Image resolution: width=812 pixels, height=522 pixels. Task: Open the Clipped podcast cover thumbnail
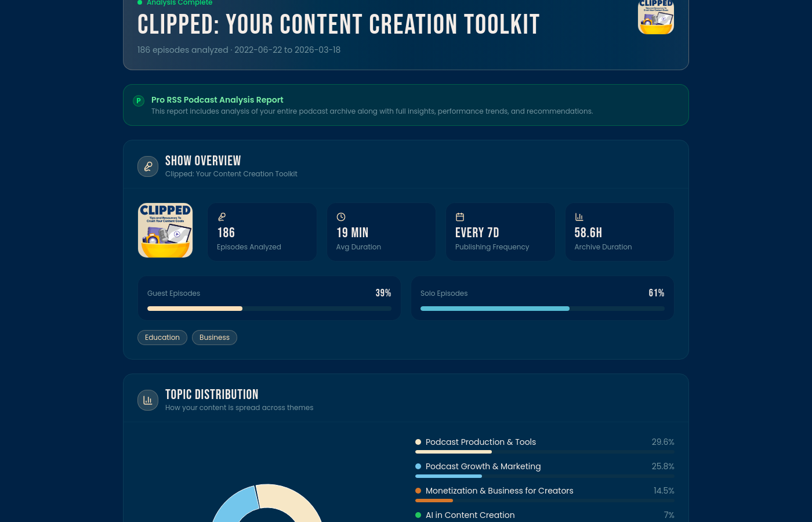click(x=165, y=230)
